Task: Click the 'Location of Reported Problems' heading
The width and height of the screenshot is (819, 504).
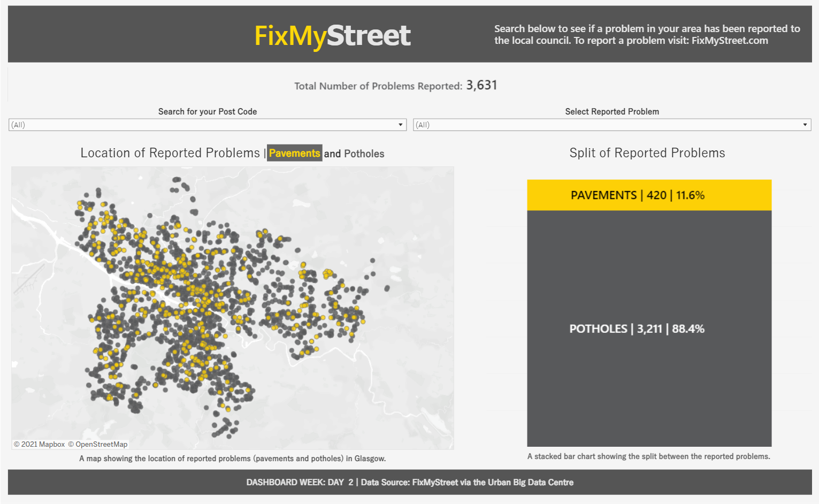Action: 170,153
